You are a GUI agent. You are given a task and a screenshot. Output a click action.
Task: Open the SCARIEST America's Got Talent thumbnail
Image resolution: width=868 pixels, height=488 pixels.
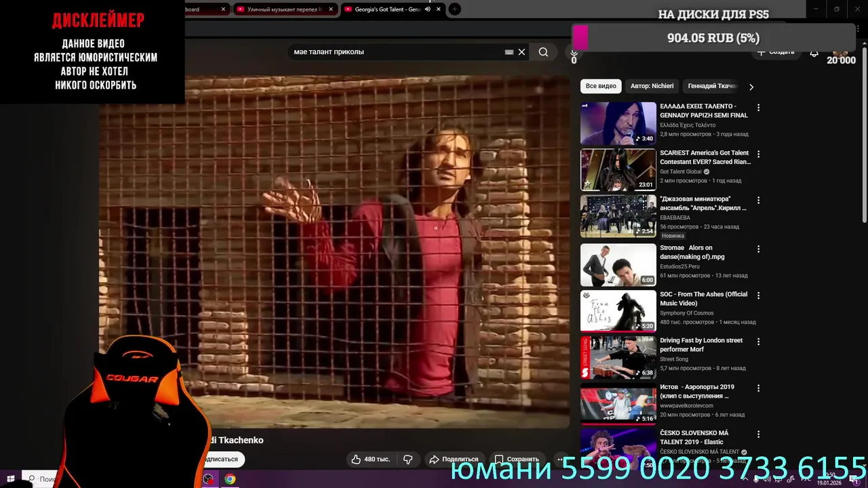point(618,170)
